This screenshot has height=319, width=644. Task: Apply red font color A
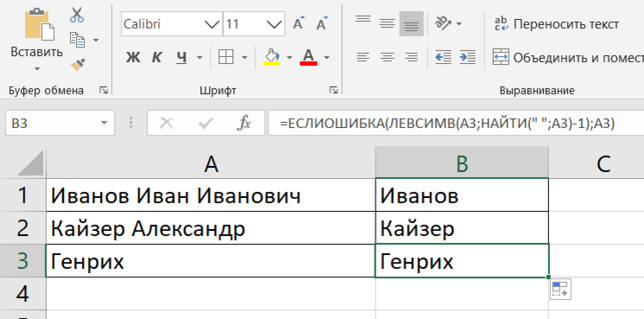[x=309, y=57]
